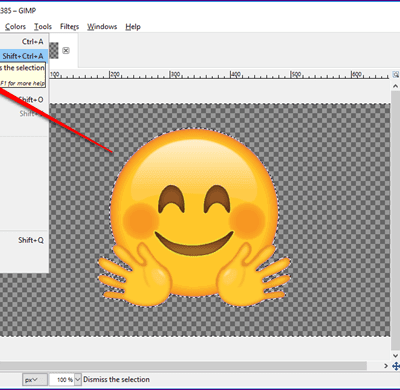The width and height of the screenshot is (400, 390).
Task: Click the horizontal scrollbar right arrow
Action: pyautogui.click(x=386, y=366)
